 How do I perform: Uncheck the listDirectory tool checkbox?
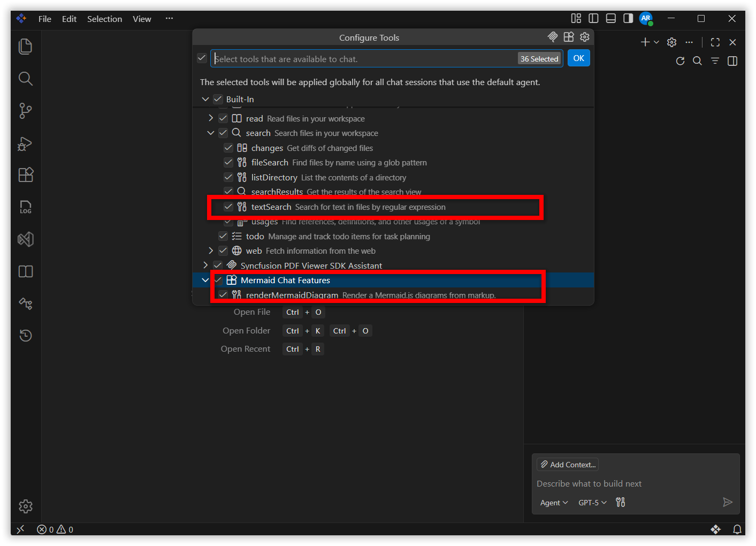(x=228, y=177)
